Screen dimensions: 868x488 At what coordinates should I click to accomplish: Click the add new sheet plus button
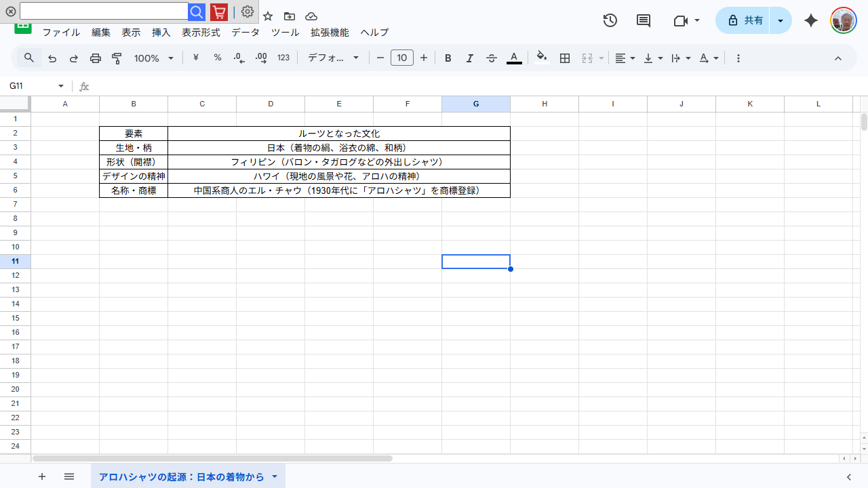[x=42, y=476]
